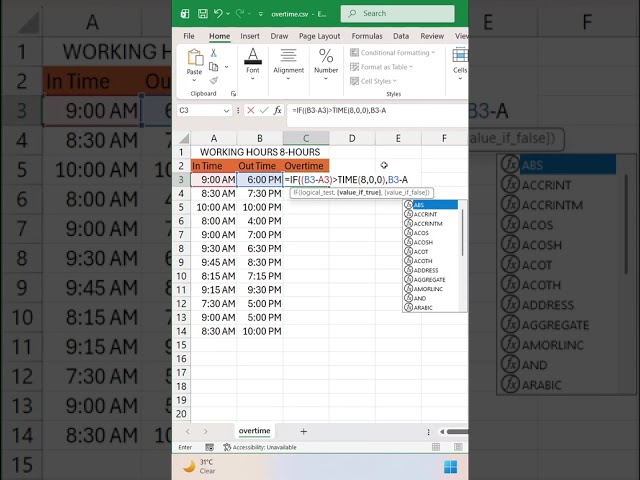Select the overtime sheet tab
The height and width of the screenshot is (480, 640).
pos(254,431)
